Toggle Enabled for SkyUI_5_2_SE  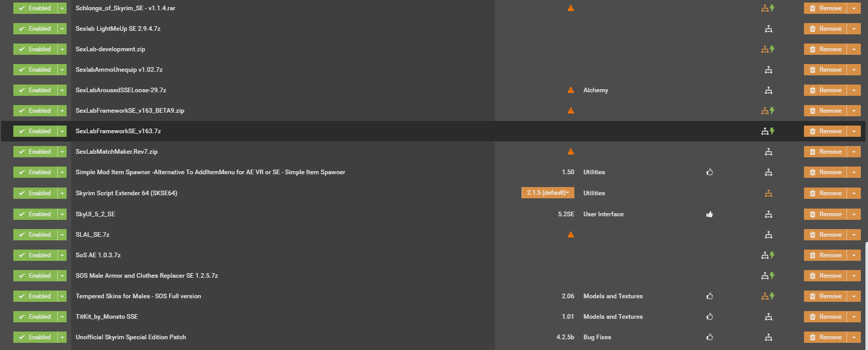point(35,214)
